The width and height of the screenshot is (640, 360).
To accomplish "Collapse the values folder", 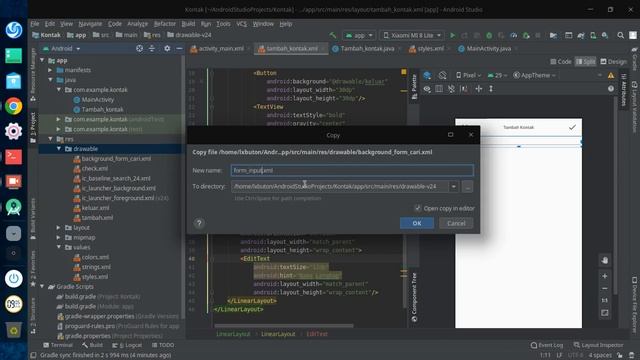I will 59,247.
